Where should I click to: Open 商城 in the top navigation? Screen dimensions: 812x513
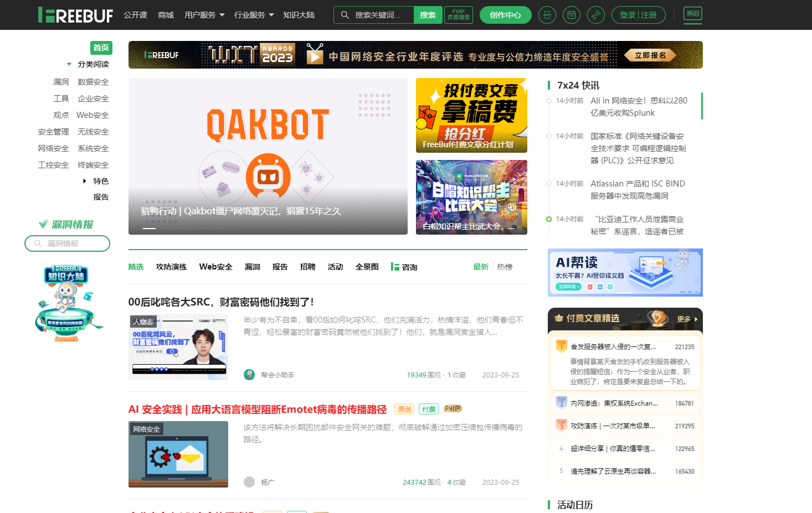[166, 15]
